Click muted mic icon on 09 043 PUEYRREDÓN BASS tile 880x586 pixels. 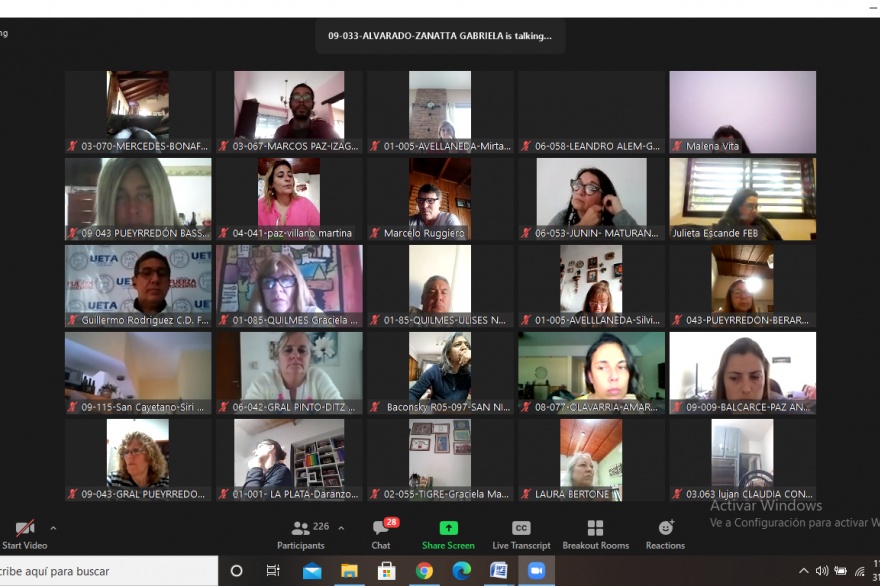(x=72, y=234)
